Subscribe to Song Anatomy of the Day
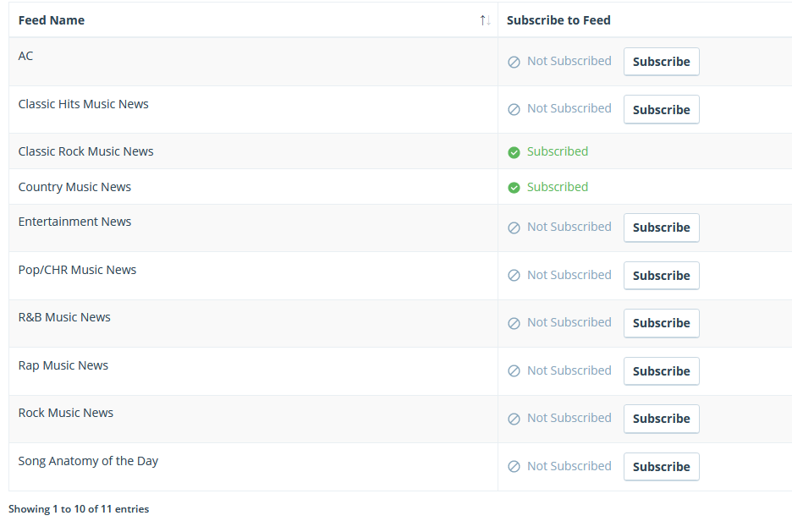This screenshot has width=792, height=532. pos(661,466)
